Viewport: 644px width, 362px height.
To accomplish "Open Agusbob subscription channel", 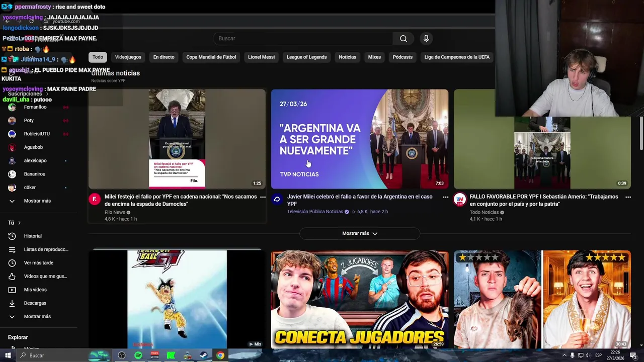I will coord(39,147).
